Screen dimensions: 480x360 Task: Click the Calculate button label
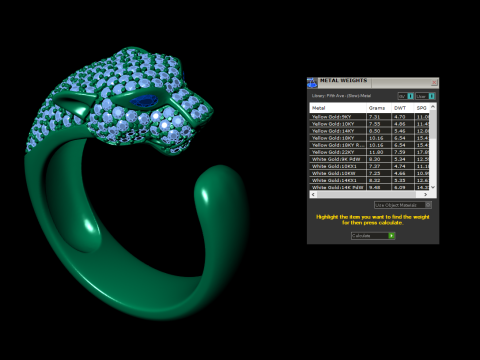361,236
